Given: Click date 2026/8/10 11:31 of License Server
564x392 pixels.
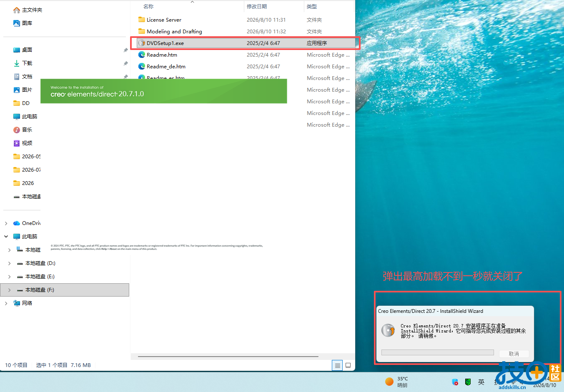Looking at the screenshot, I should (266, 20).
